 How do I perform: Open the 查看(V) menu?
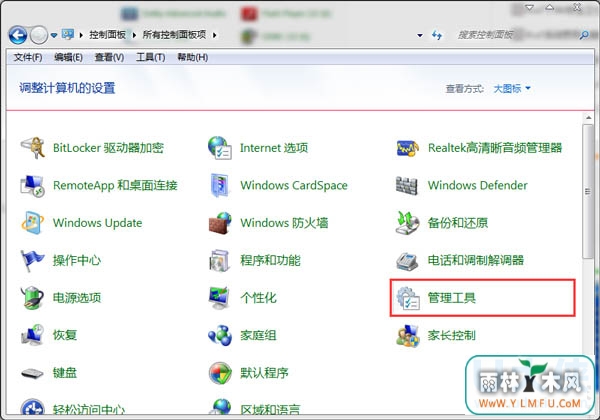point(109,57)
